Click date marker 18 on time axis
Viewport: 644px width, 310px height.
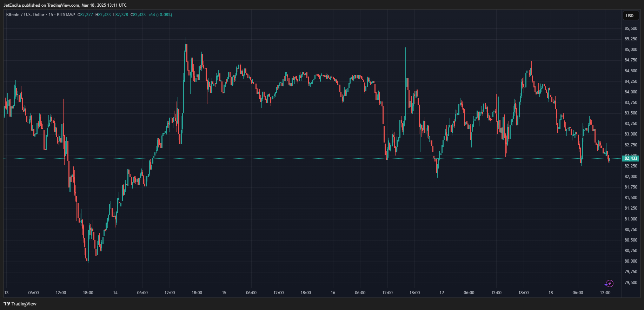point(551,293)
